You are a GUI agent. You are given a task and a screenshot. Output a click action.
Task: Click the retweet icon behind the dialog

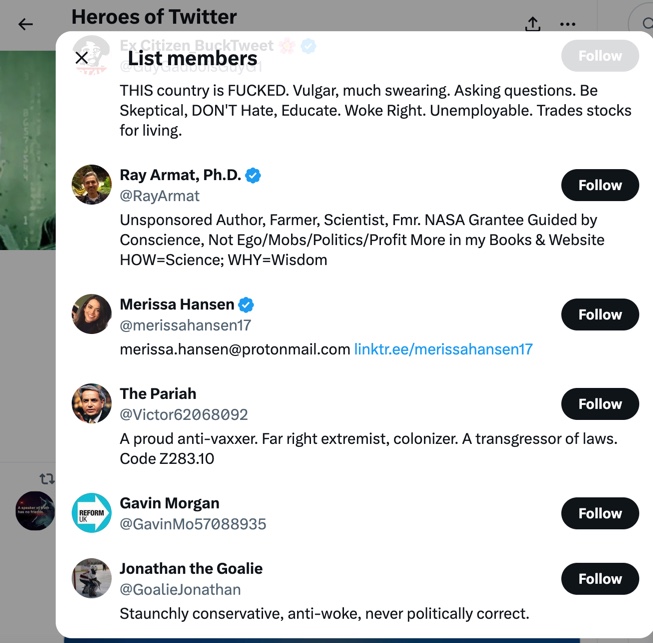(46, 479)
